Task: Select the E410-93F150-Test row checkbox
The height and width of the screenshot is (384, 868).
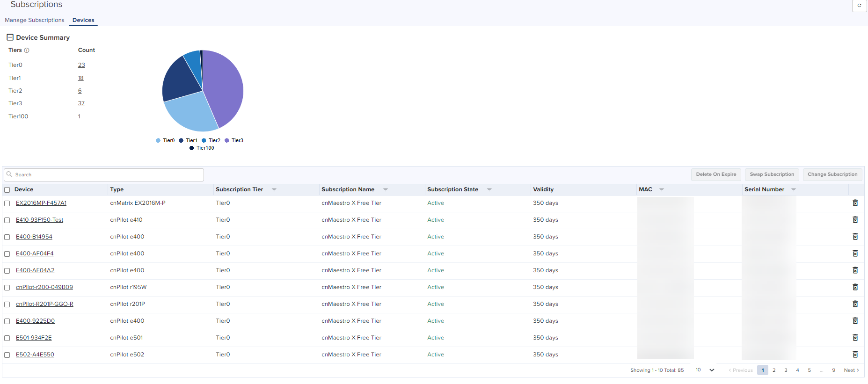Action: pos(7,220)
